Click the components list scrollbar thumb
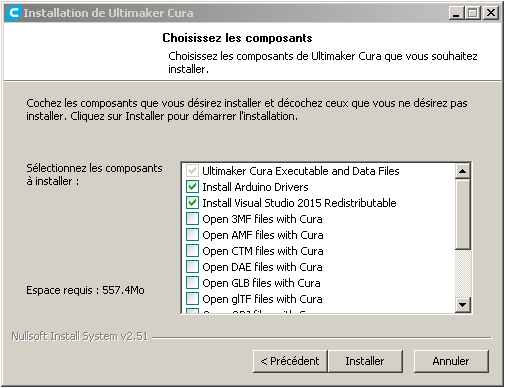 [462, 214]
